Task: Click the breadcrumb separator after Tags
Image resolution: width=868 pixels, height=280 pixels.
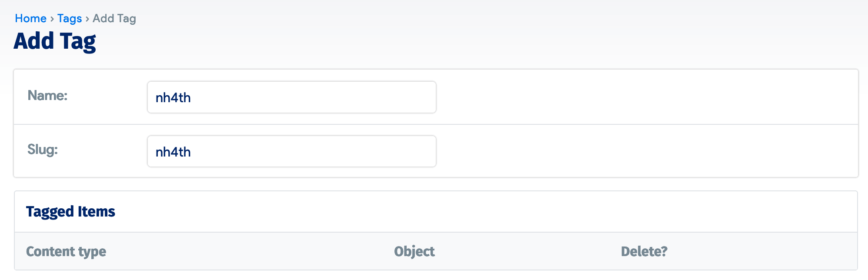Action: (x=87, y=19)
